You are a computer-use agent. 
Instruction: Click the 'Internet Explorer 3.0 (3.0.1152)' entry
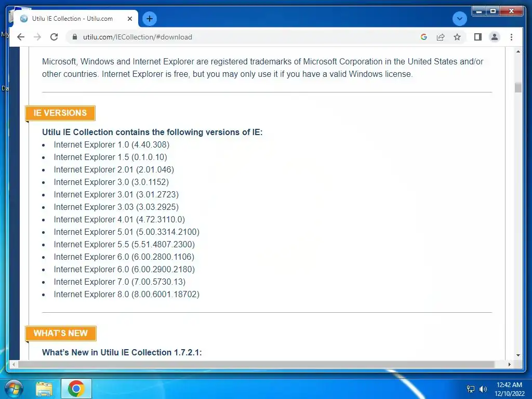coord(111,182)
